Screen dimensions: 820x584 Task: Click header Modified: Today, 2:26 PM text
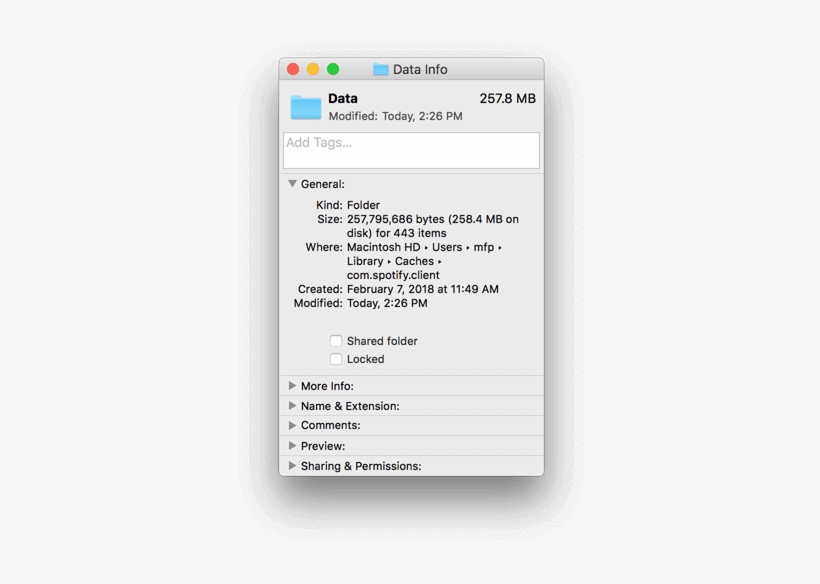pos(395,116)
